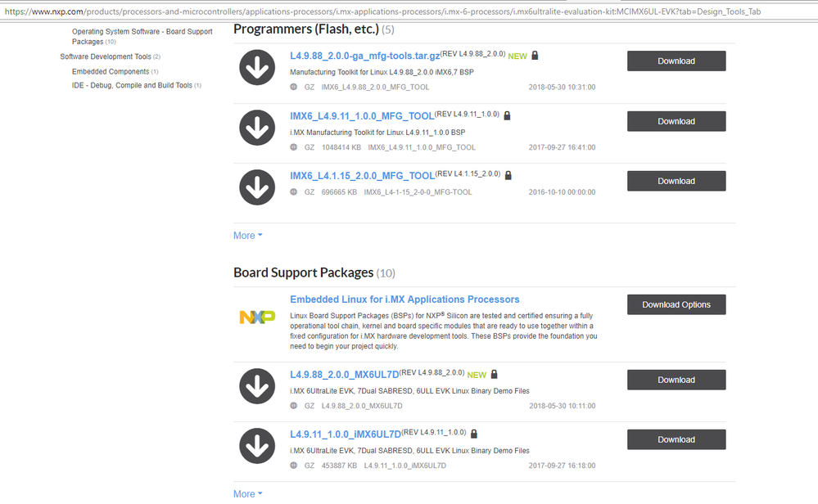Click the NXP logo beside Embedded Linux entry

(x=257, y=317)
